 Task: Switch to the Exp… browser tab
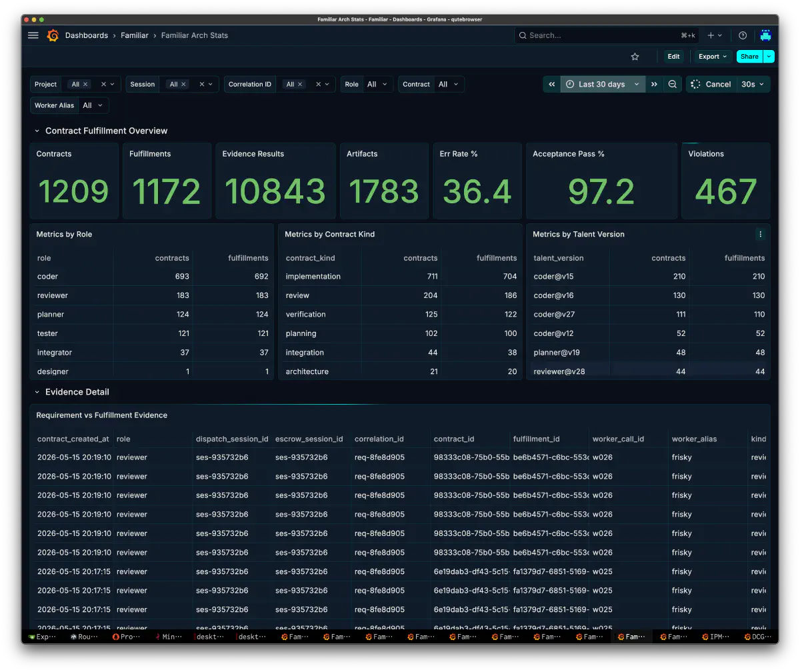tap(42, 637)
